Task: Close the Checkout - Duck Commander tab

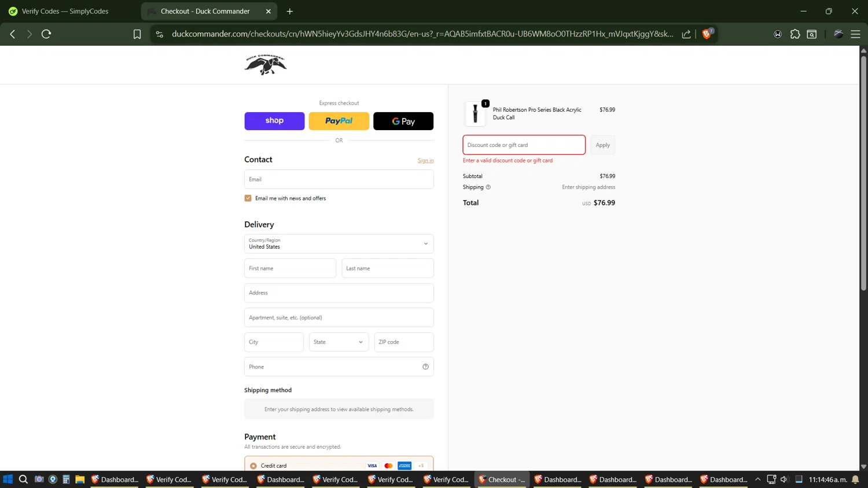Action: (x=269, y=11)
